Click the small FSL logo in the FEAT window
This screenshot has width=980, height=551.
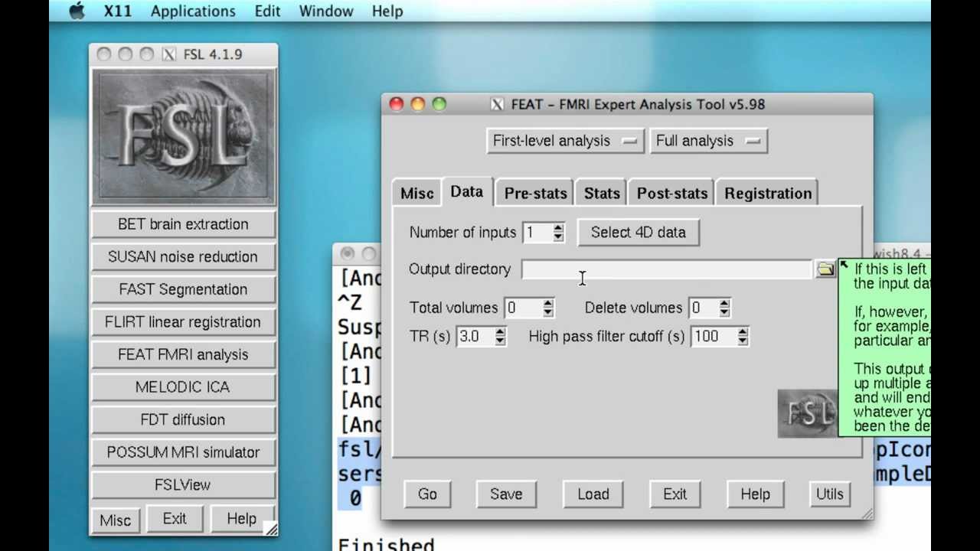click(x=808, y=413)
